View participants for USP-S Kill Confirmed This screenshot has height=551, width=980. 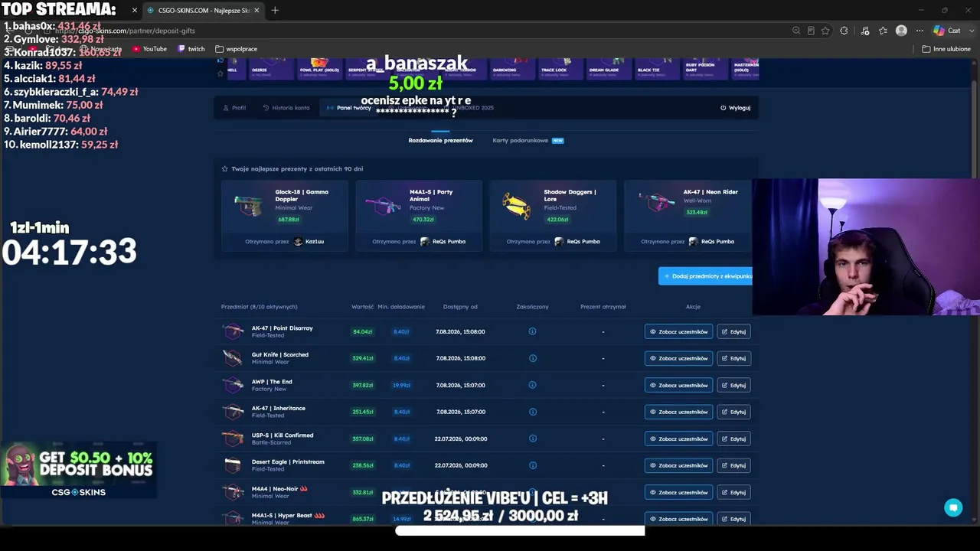[x=678, y=439]
